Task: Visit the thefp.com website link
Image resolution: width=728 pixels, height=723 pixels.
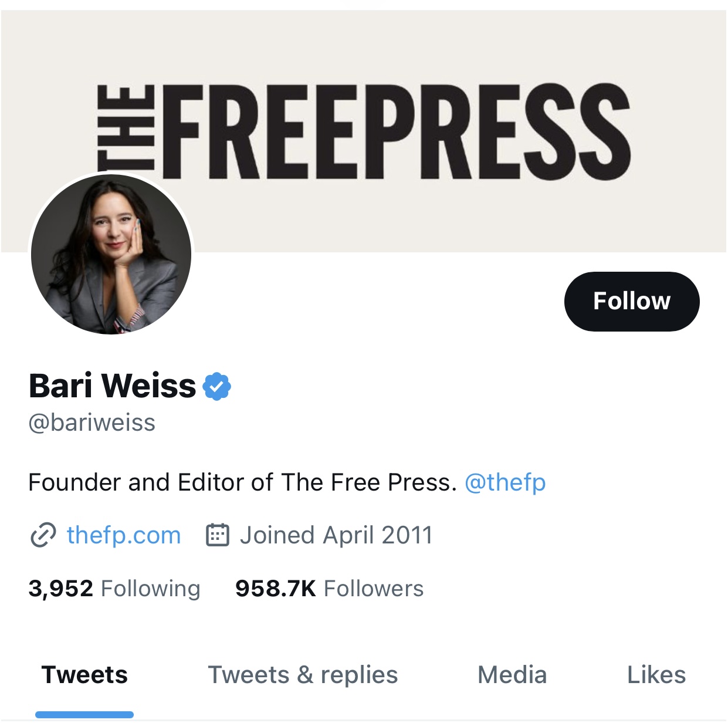Action: tap(124, 535)
